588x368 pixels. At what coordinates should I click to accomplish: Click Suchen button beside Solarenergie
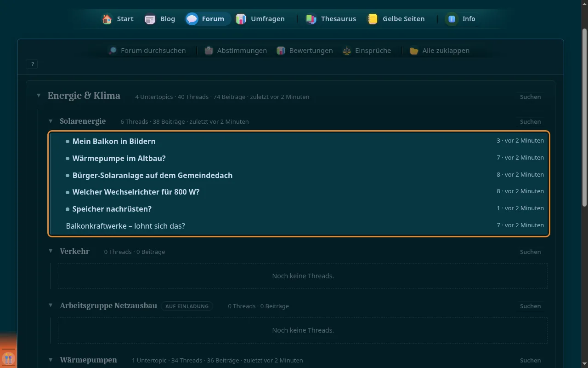tap(530, 121)
